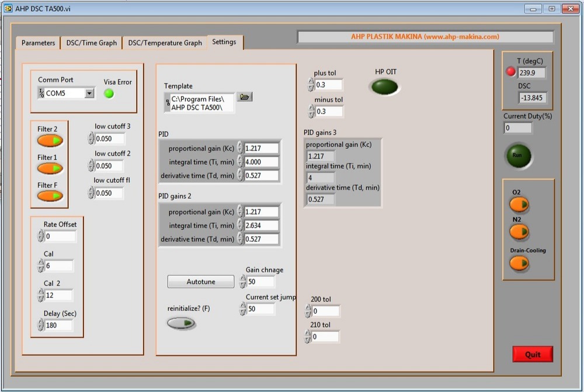Click PID proportional gain (Kc) stepper arrows
584x392 pixels.
coord(240,148)
